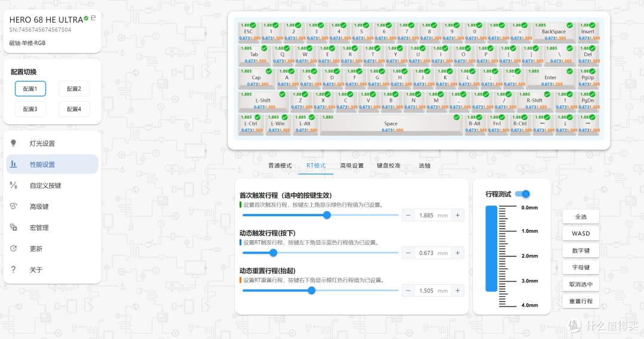This screenshot has height=339, width=644.
Task: Click the green check on the ESC key
Action: point(253,25)
